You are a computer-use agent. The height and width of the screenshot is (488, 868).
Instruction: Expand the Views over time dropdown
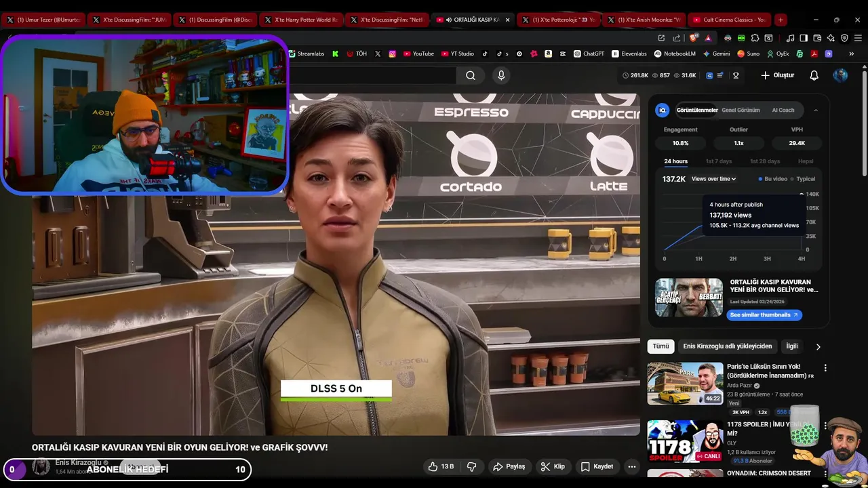713,179
